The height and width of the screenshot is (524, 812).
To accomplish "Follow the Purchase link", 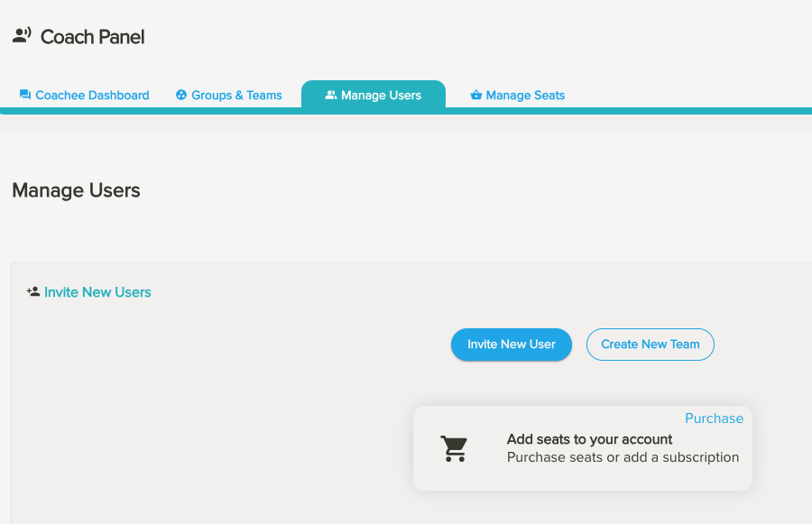I will click(x=714, y=418).
